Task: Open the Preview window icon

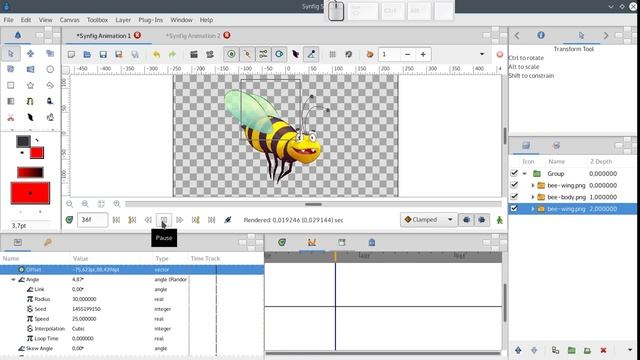Action: [x=210, y=54]
